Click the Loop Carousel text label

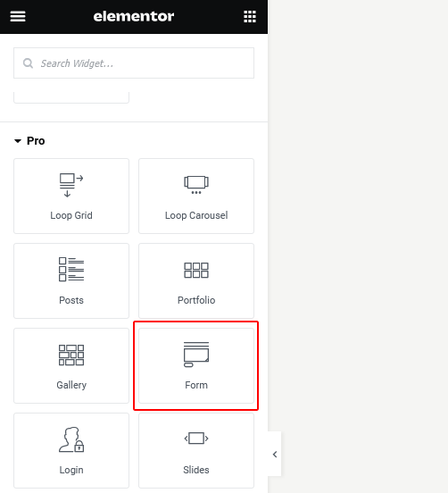(196, 216)
